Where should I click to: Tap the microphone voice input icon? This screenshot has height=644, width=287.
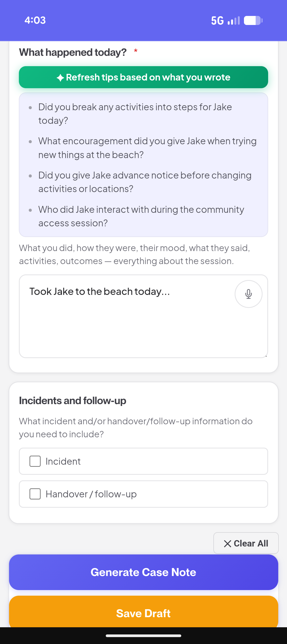pyautogui.click(x=248, y=294)
